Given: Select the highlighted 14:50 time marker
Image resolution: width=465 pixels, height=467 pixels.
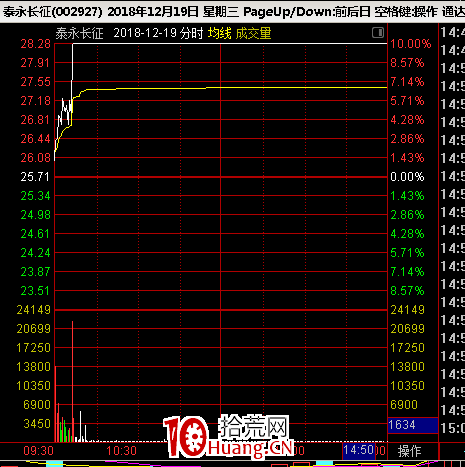Looking at the screenshot, I should pos(359,450).
